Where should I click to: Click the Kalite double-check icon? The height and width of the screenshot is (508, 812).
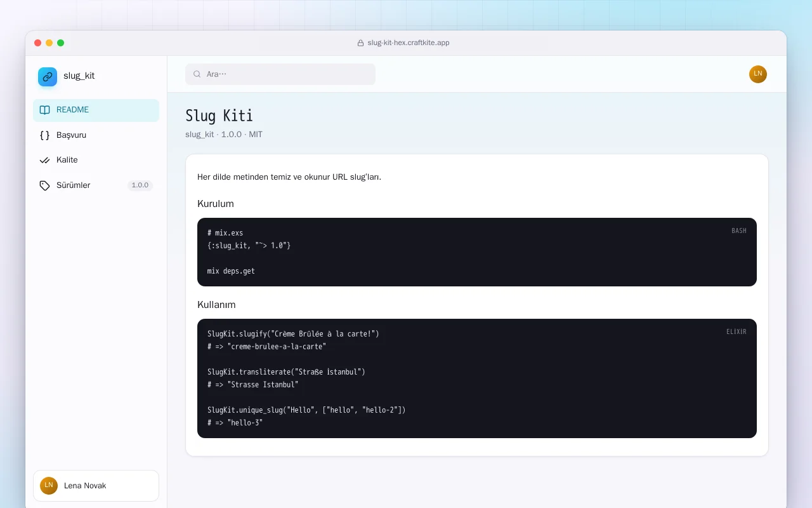click(44, 160)
